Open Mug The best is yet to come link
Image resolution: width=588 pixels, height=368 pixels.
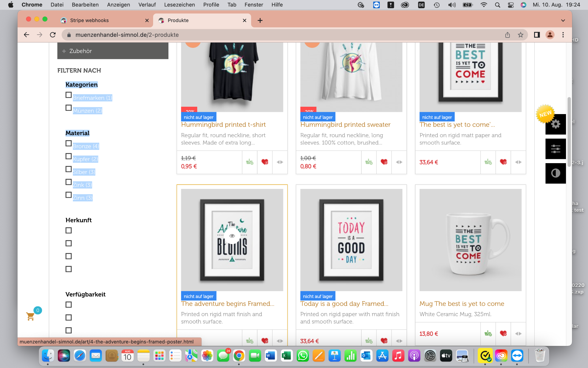pyautogui.click(x=462, y=304)
